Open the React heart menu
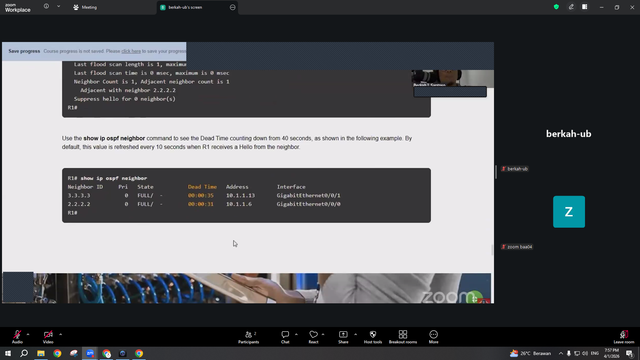This screenshot has height=360, width=640. tap(313, 337)
